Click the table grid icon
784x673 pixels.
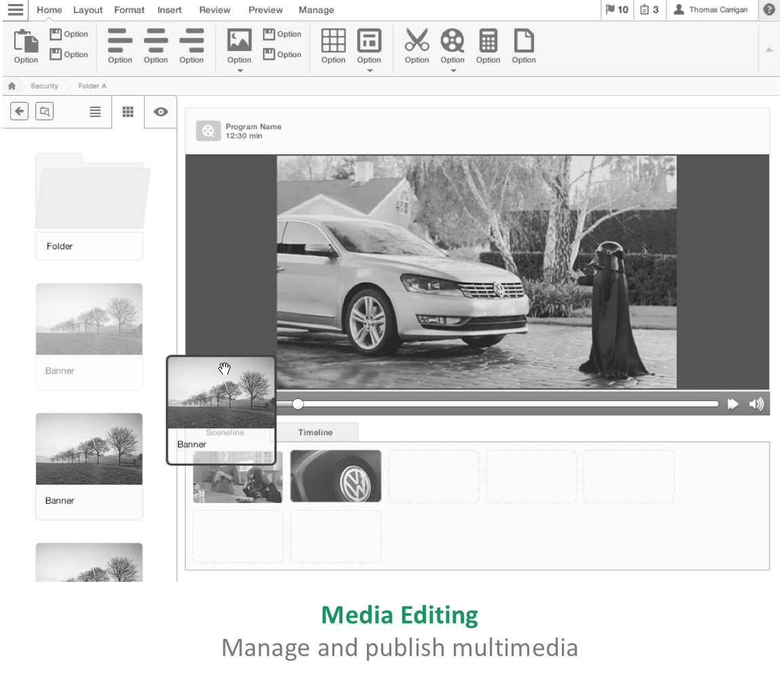click(x=334, y=41)
